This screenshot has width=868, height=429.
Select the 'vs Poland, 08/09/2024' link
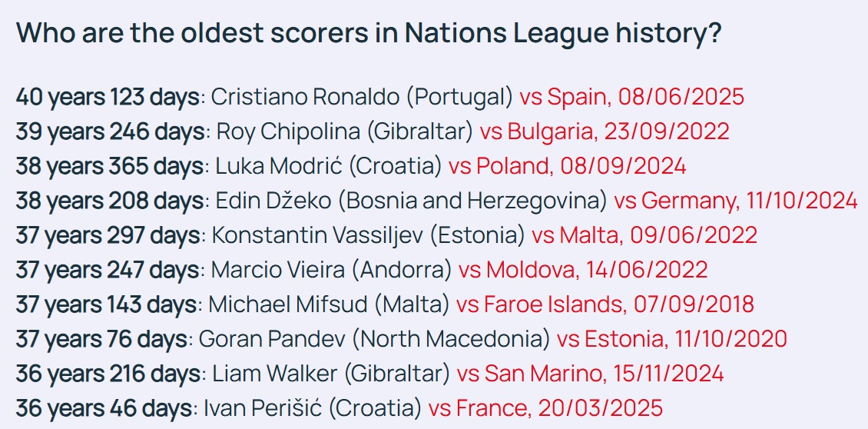pos(567,166)
